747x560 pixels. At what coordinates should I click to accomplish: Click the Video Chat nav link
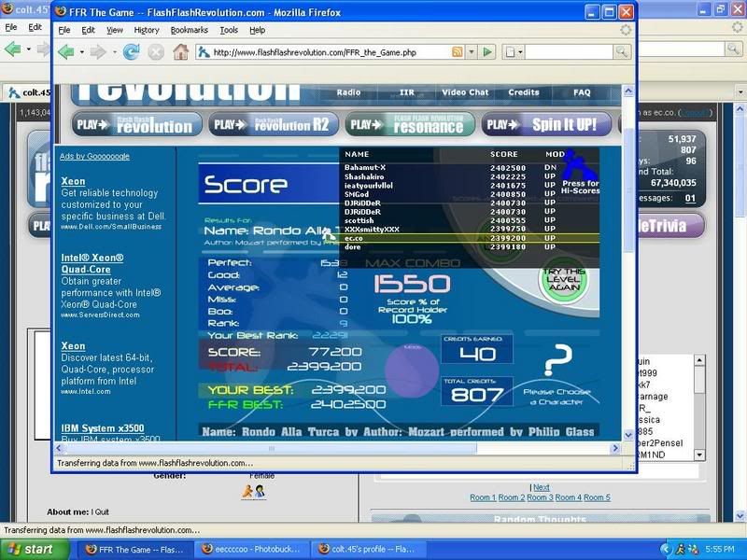(x=465, y=92)
